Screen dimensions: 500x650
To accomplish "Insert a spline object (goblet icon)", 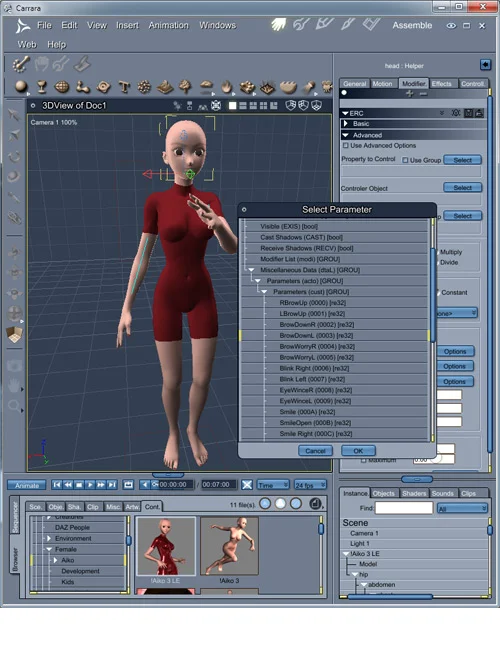I will pos(41,87).
